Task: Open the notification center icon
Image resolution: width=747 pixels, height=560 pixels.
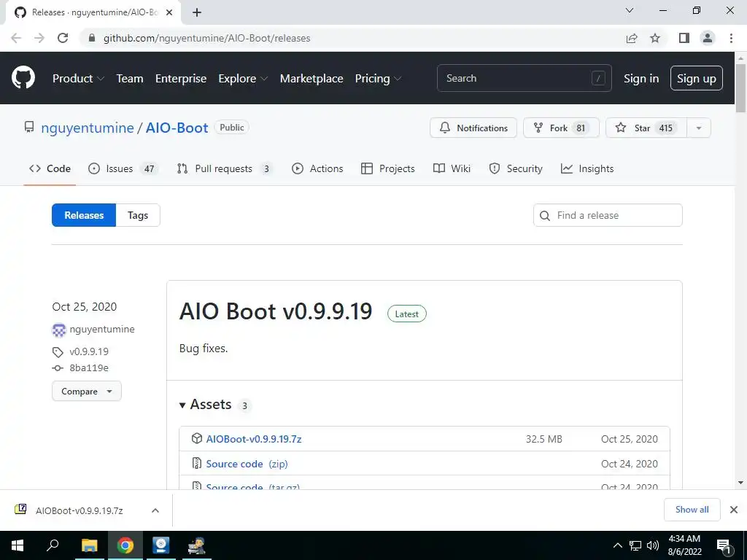Action: (724, 546)
